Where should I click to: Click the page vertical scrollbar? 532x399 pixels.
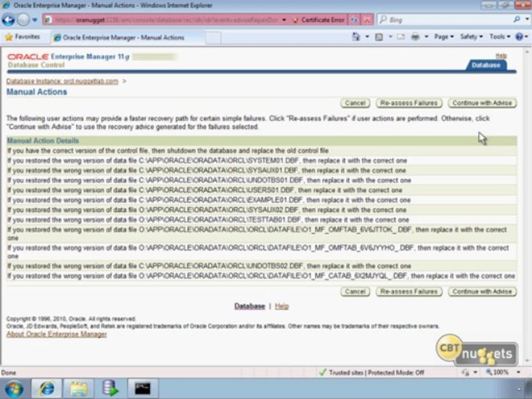[527, 206]
